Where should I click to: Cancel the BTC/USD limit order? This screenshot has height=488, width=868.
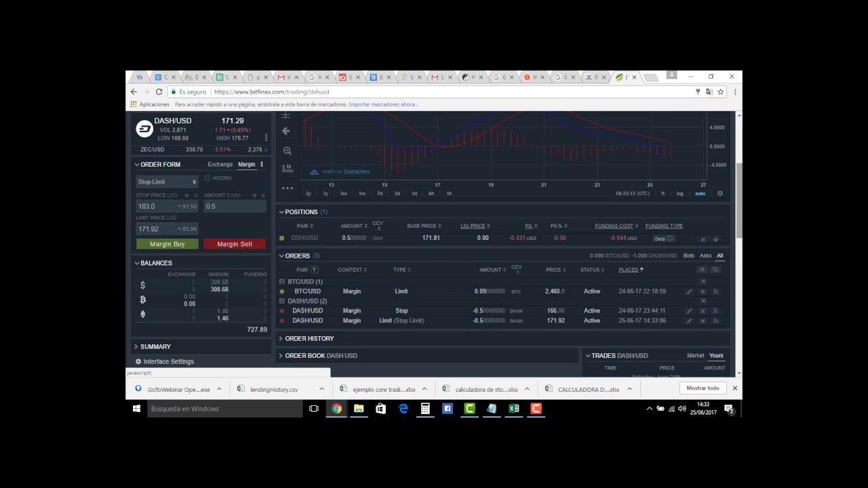pos(703,291)
